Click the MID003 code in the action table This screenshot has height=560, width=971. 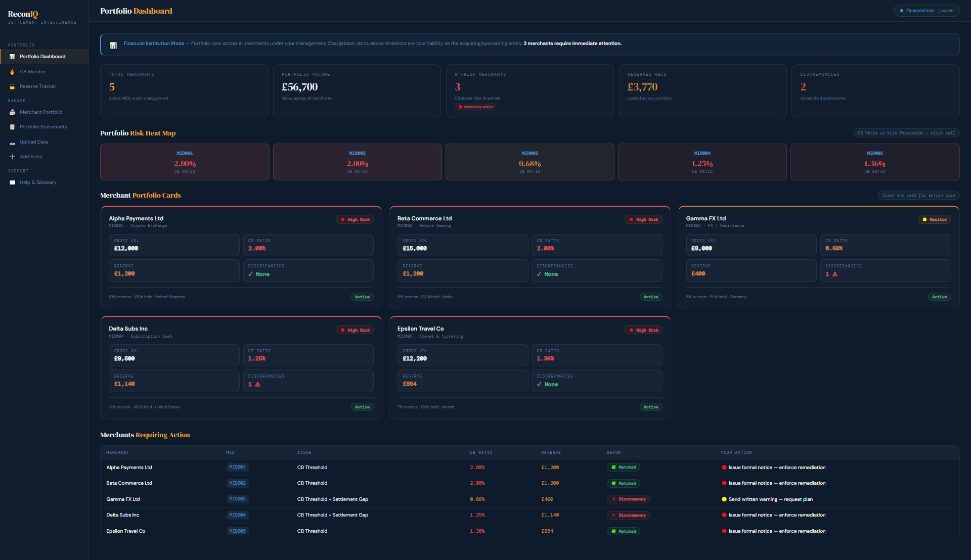point(237,499)
